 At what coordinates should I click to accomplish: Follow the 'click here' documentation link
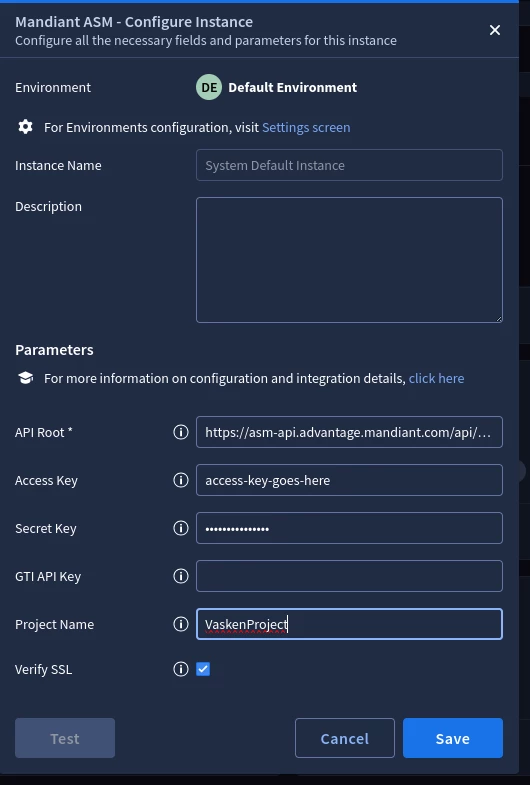tap(436, 378)
